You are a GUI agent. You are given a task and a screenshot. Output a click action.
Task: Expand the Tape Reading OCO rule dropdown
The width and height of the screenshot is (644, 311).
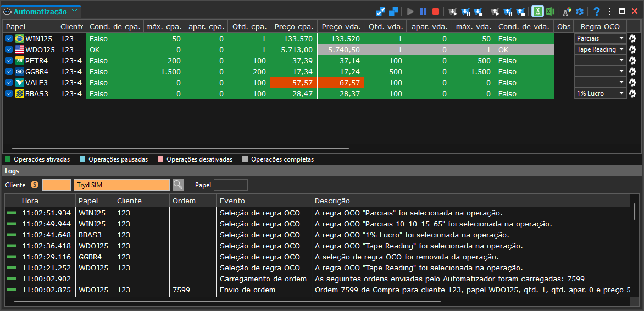pyautogui.click(x=600, y=49)
